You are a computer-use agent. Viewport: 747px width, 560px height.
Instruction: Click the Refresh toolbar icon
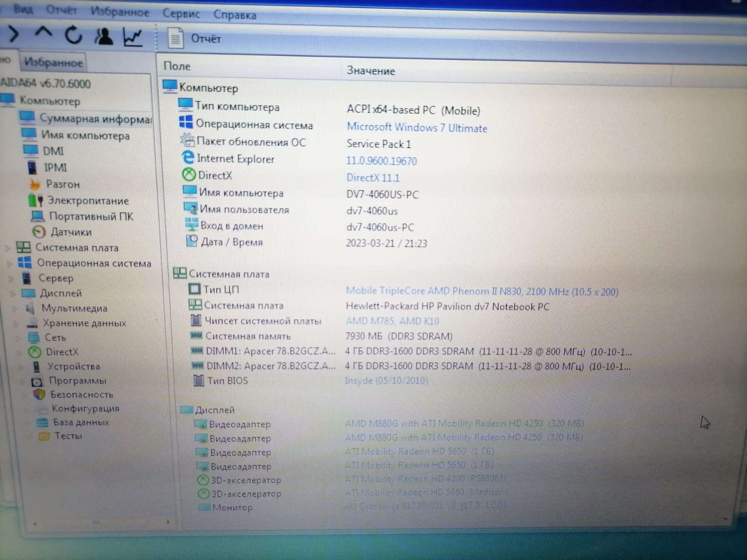coord(73,35)
